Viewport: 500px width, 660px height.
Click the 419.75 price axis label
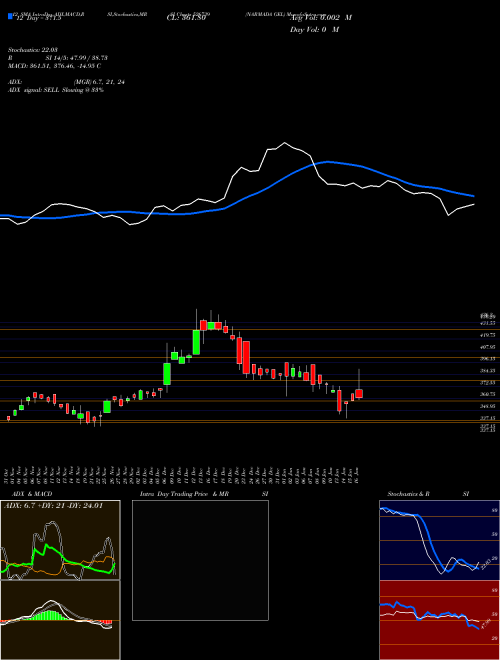pos(488,335)
